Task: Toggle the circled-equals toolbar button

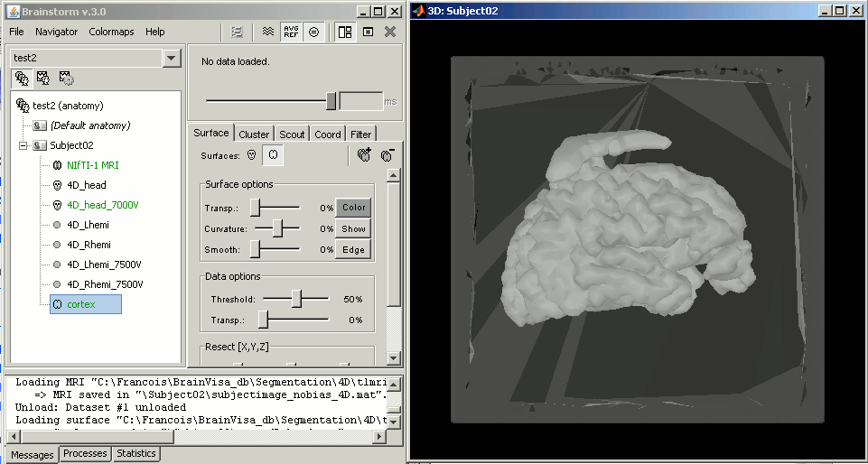Action: coord(313,32)
